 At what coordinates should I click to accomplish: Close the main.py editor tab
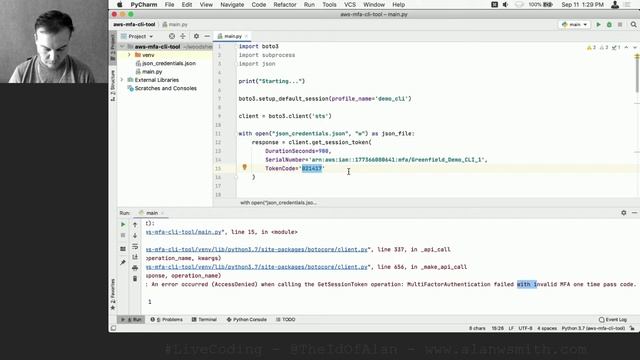[246, 36]
